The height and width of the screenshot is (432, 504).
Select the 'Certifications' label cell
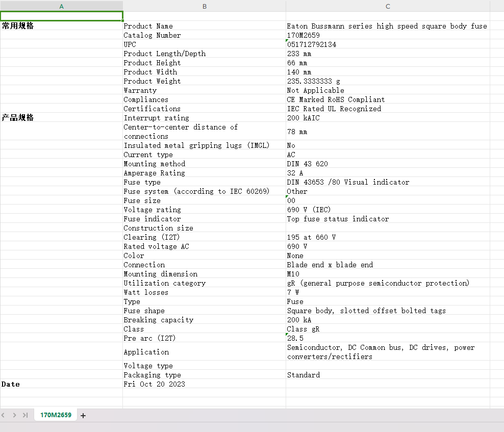(205, 109)
